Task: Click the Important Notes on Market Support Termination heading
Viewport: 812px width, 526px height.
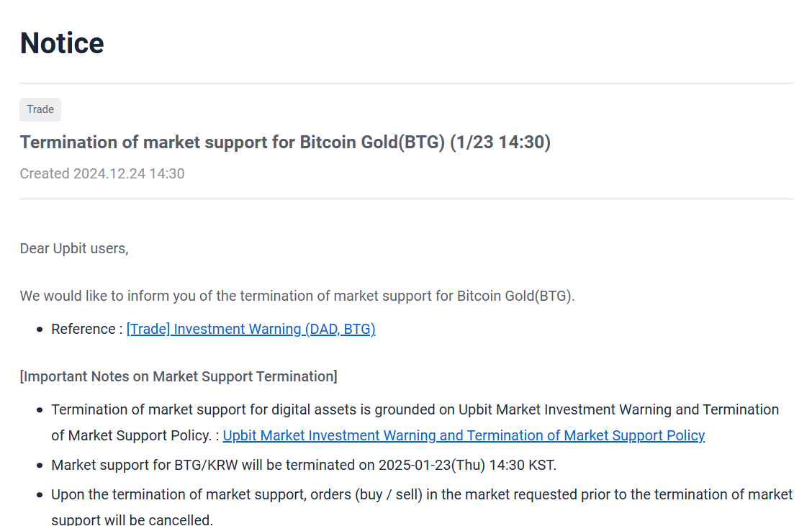Action: [x=179, y=376]
